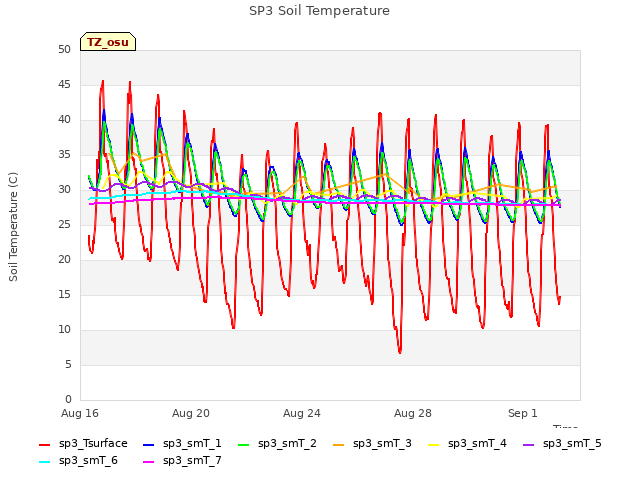
Task: Click the TZ_osu annotation label
Action: [x=108, y=42]
